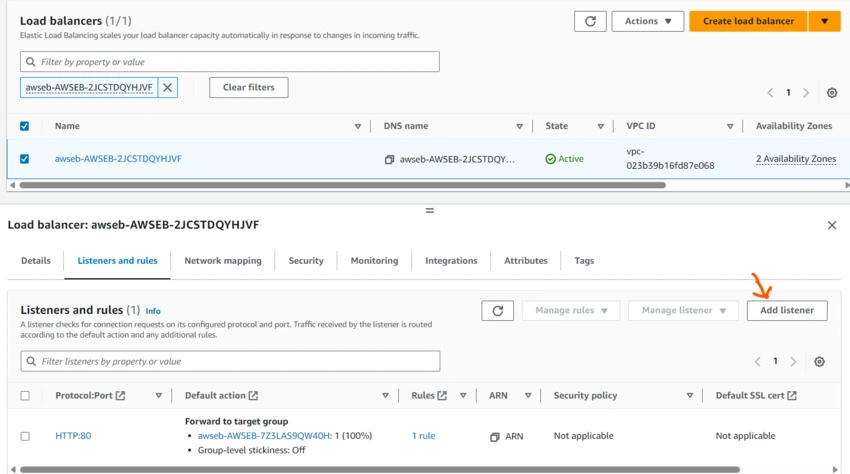Open the Network mapping tab

point(223,261)
